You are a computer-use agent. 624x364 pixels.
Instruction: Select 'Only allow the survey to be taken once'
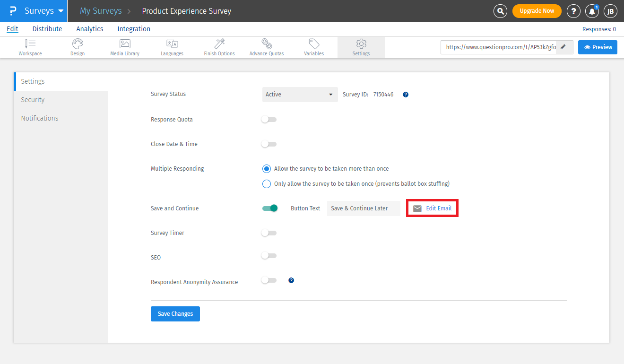click(x=267, y=184)
